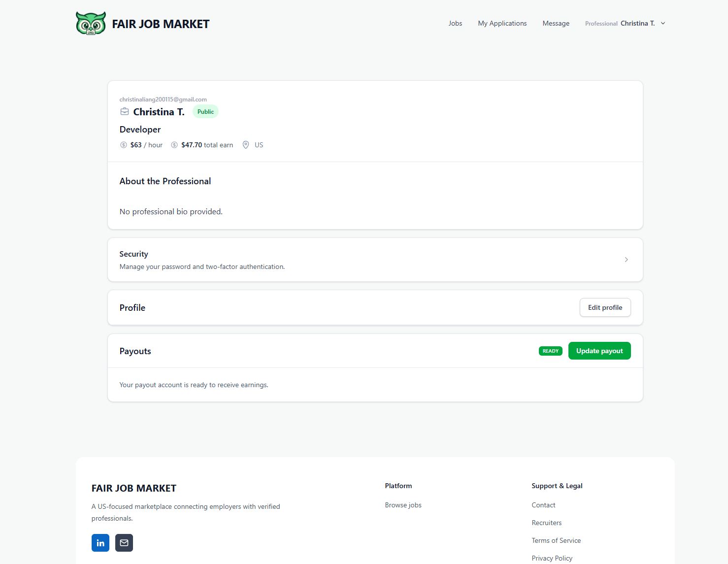Viewport: 728px width, 564px height.
Task: Click the Platform footer heading
Action: click(398, 486)
